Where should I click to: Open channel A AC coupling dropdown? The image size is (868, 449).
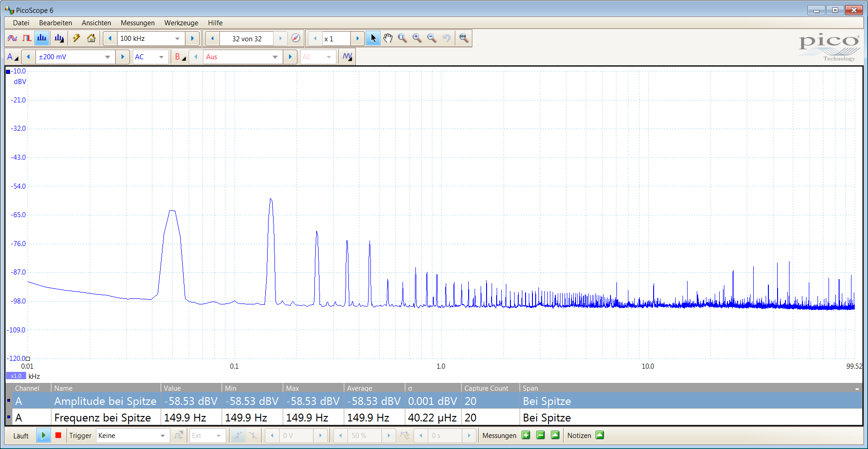click(x=150, y=57)
